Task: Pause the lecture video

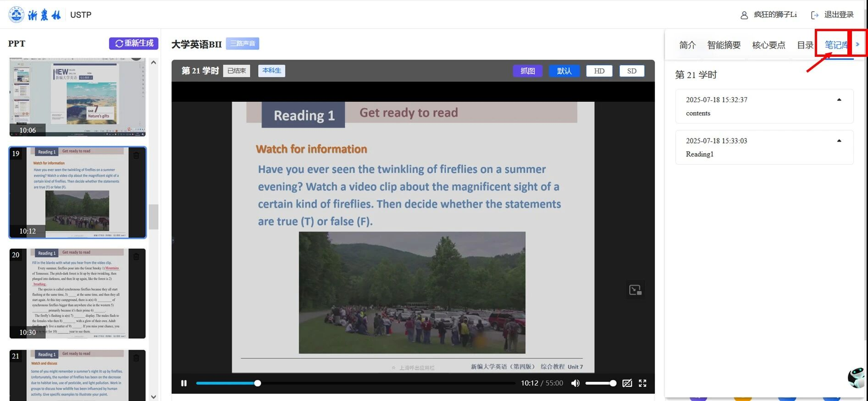Action: [184, 383]
